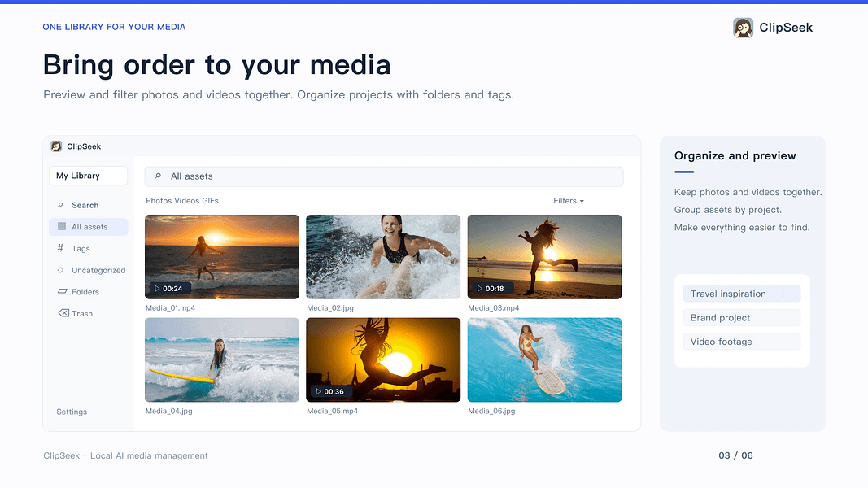Screen dimensions: 868x488
Task: Click the diamond icon beside Uncategorized
Action: coord(60,270)
